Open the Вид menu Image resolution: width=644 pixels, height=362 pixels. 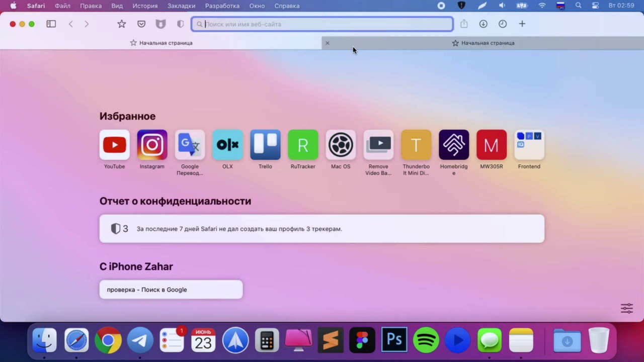click(117, 6)
